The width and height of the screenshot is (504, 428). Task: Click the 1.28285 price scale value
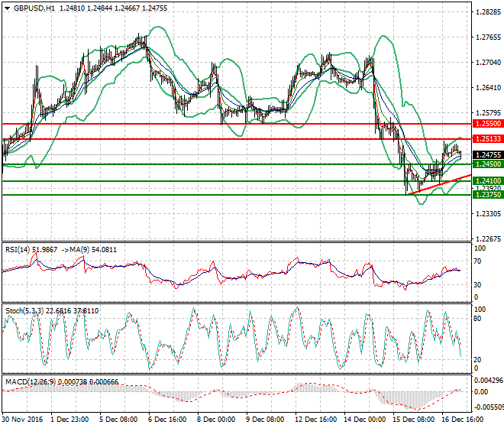[x=488, y=12]
